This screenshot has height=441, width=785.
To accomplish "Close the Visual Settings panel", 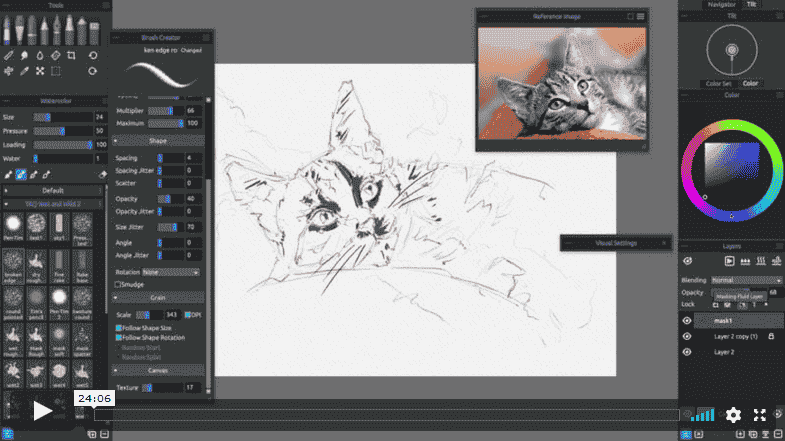I will tap(664, 243).
